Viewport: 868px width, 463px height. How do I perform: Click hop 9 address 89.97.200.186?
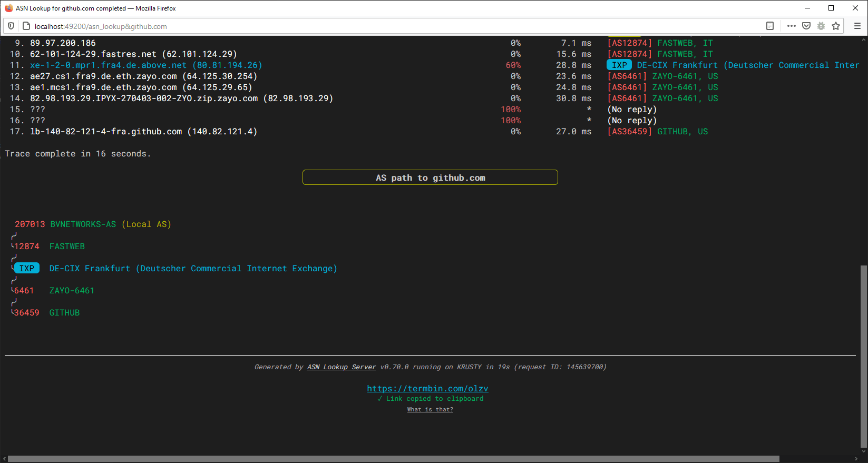pyautogui.click(x=63, y=43)
